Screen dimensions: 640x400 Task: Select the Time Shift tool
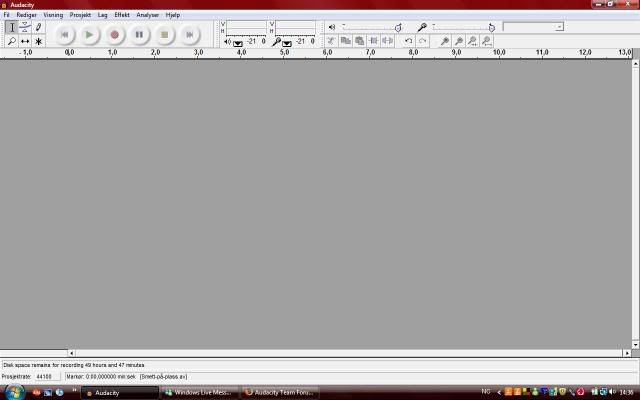[25, 41]
